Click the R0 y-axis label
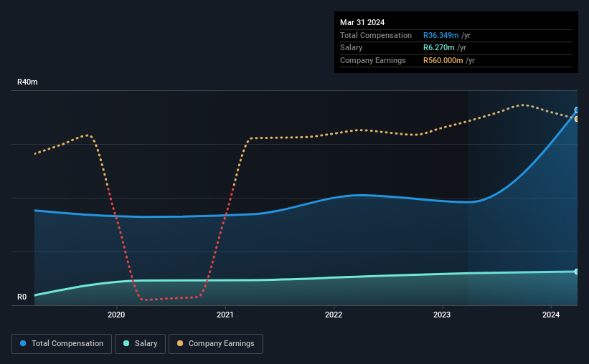Screen dimensions: 589x364 coord(22,297)
